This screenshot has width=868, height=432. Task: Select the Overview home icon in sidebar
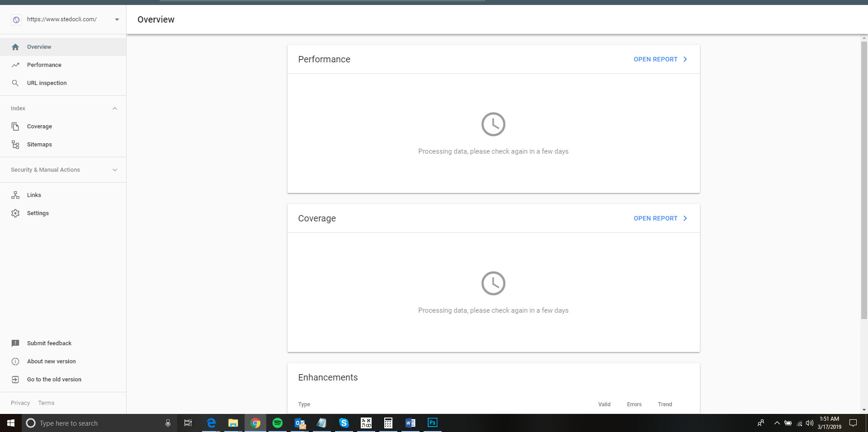15,47
